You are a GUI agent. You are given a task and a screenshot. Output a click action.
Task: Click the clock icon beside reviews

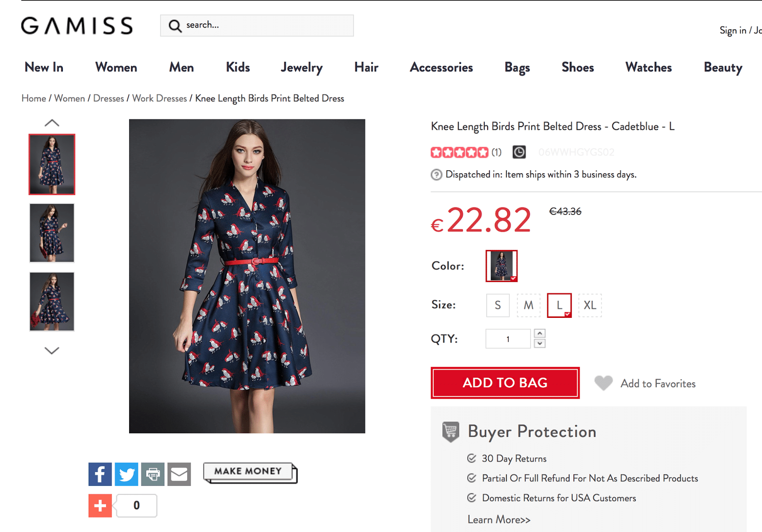[519, 152]
